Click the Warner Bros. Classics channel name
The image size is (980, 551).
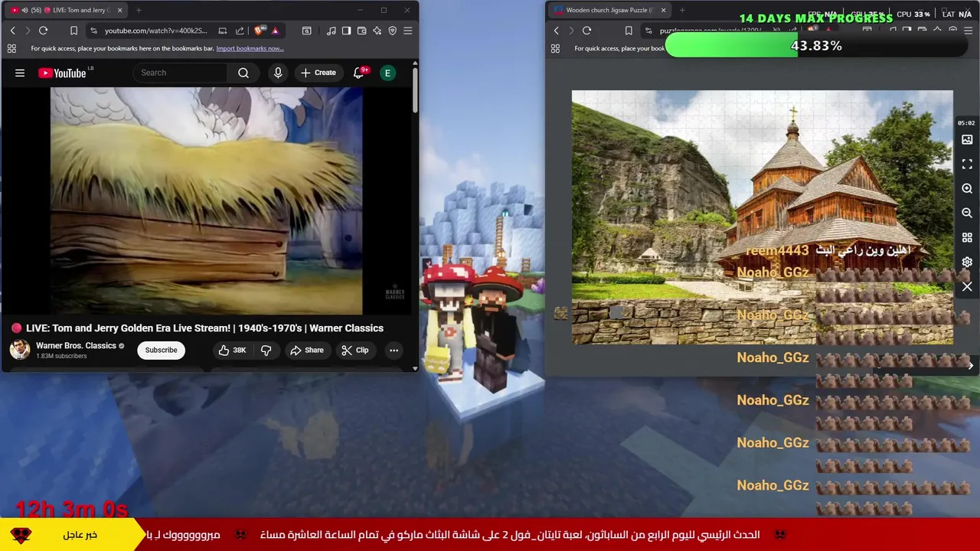(x=76, y=346)
